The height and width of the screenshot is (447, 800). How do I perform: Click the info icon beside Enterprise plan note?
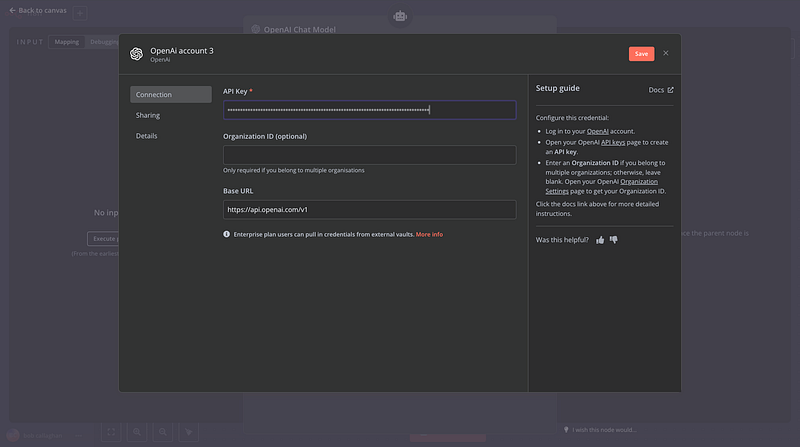[x=227, y=234]
